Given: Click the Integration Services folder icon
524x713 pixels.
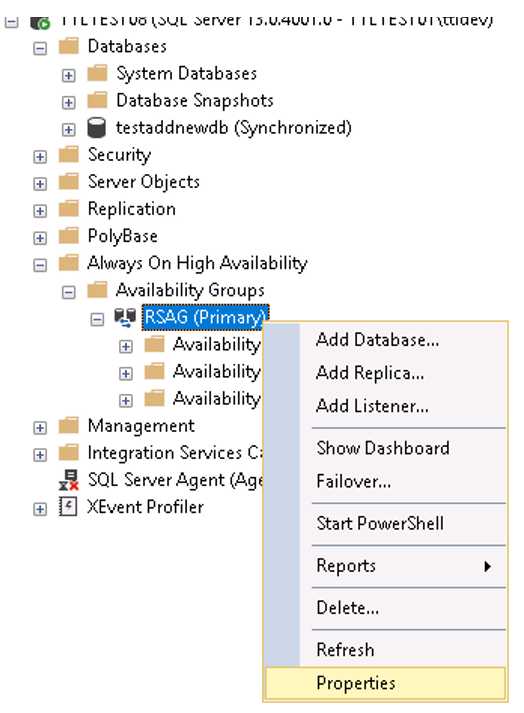Looking at the screenshot, I should [x=69, y=453].
